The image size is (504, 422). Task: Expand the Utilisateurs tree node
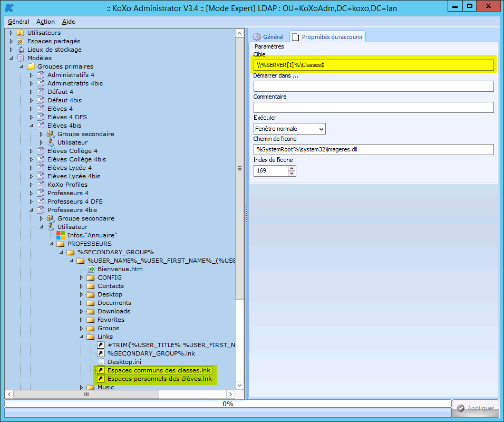tap(11, 33)
